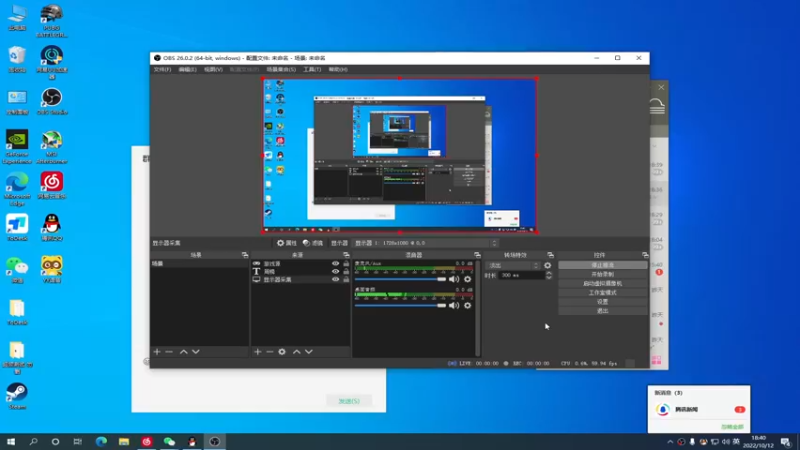This screenshot has height=450, width=800.
Task: Open 桌面音频 audio settings gear
Action: 467,306
